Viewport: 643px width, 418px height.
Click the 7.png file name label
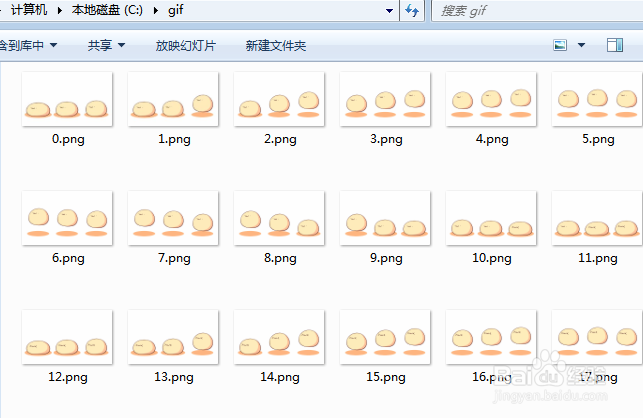click(x=174, y=258)
